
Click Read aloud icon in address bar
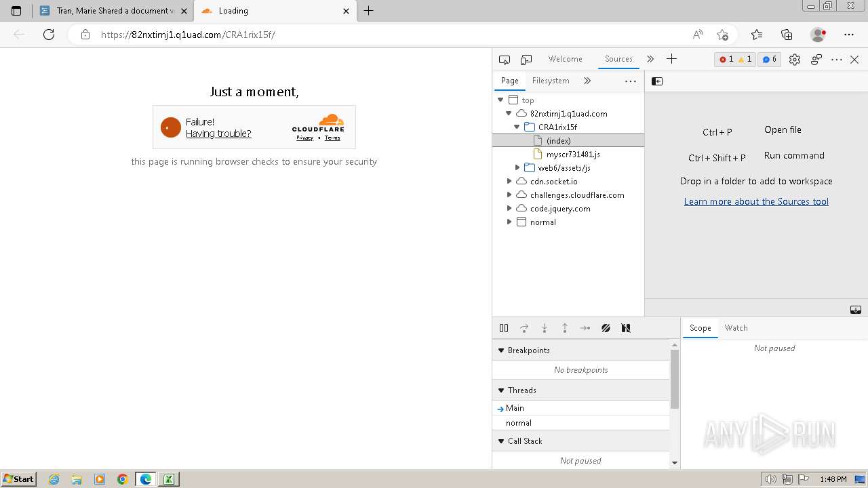698,35
